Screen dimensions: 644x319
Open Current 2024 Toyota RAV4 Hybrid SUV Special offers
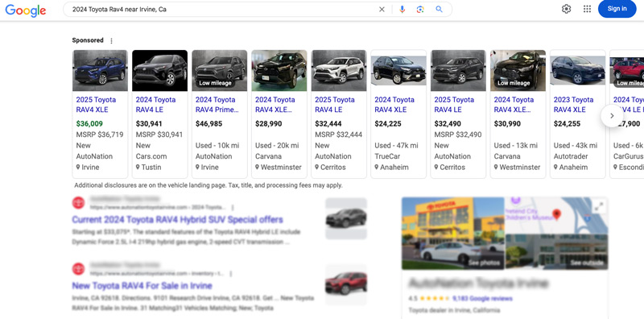pos(177,220)
